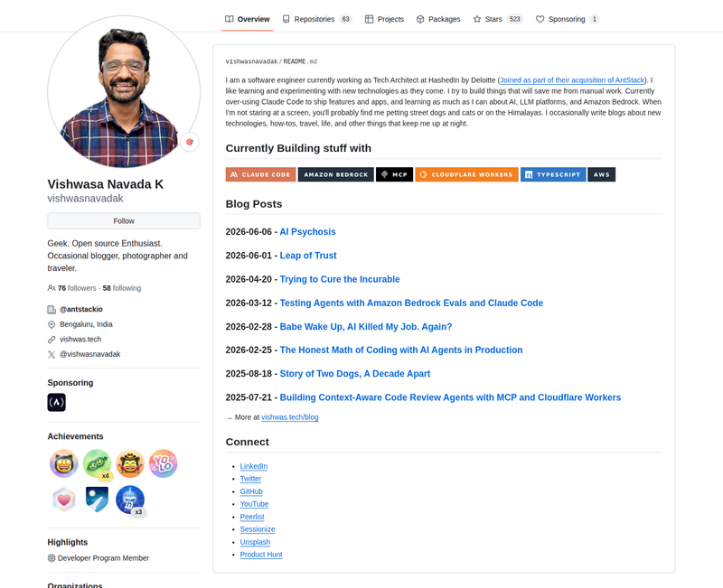Image resolution: width=723 pixels, height=588 pixels.
Task: Open Testing Agents with Amazon Bedrock post
Action: point(411,303)
